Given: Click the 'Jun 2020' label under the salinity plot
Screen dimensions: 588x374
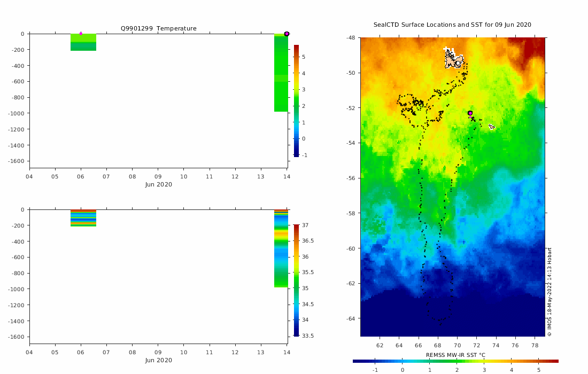Looking at the screenshot, I should tap(159, 360).
